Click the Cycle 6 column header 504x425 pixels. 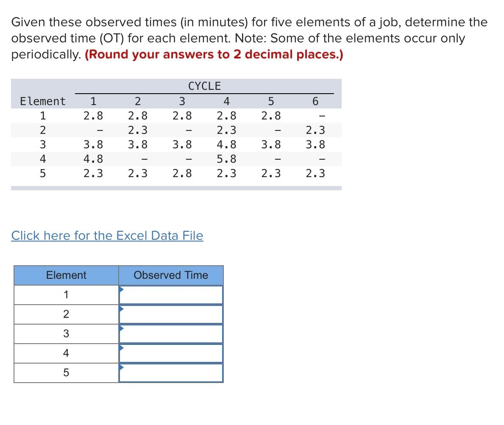315,101
